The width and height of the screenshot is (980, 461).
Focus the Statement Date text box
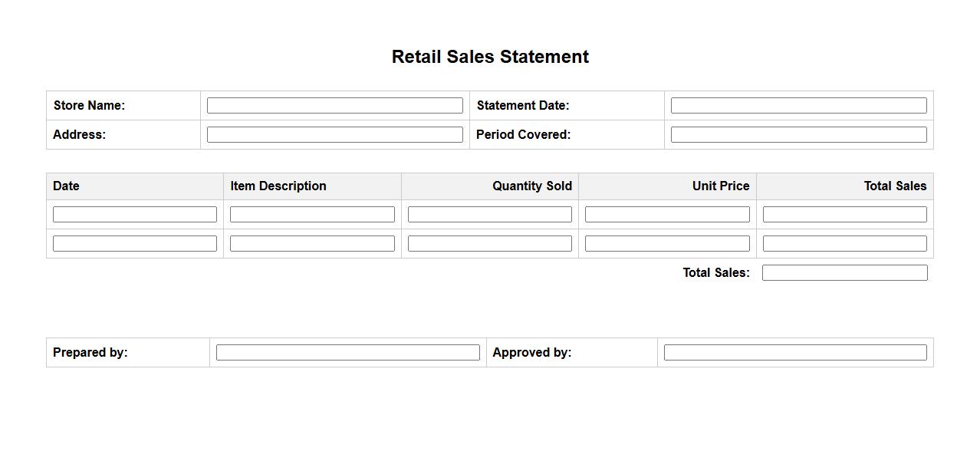pyautogui.click(x=798, y=106)
